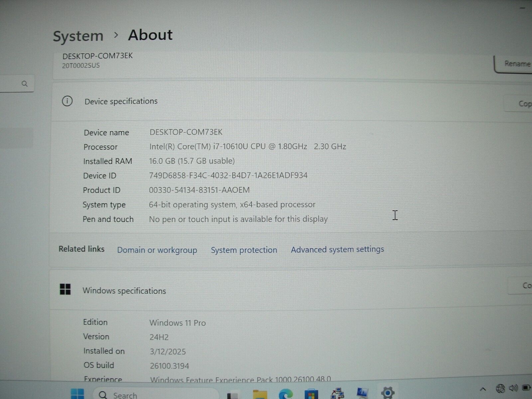This screenshot has width=532, height=399.
Task: Open the network computers taskbar app
Action: (x=337, y=393)
